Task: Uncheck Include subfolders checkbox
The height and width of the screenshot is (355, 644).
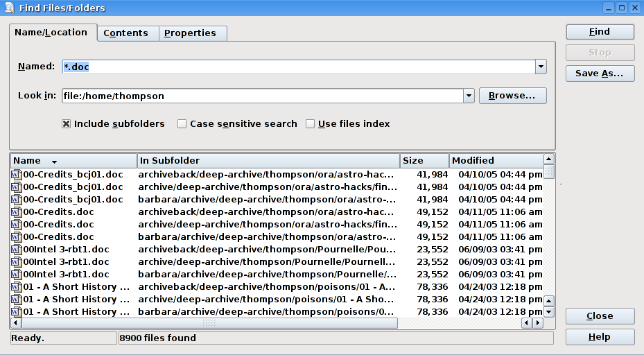Action: click(x=67, y=124)
